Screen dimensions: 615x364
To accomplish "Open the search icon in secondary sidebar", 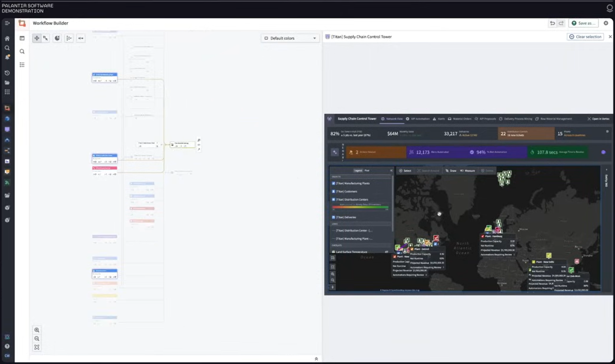I will point(22,52).
